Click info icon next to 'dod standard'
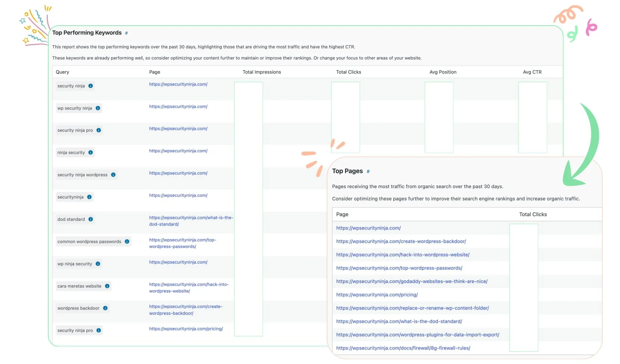Image resolution: width=620 pixels, height=364 pixels. [91, 220]
